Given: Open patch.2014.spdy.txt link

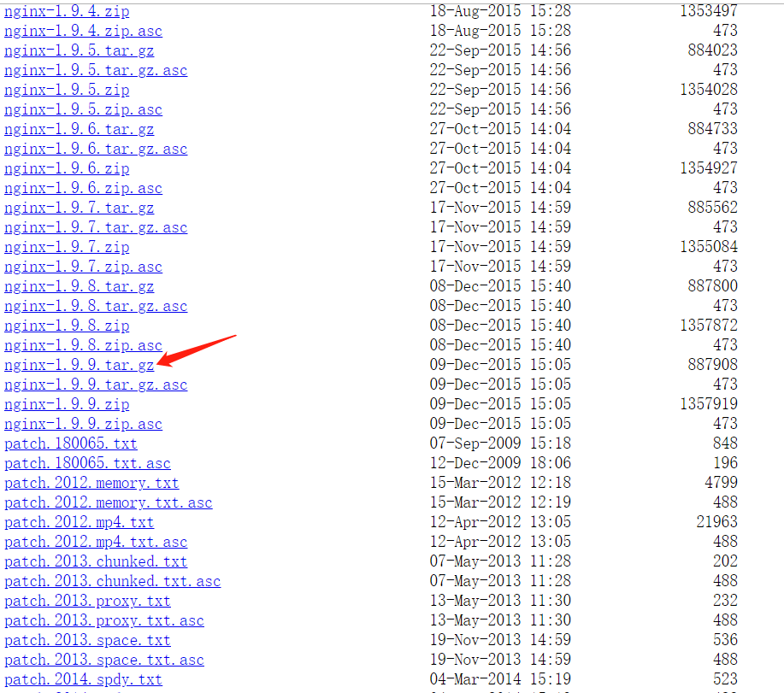Looking at the screenshot, I should coord(83,679).
